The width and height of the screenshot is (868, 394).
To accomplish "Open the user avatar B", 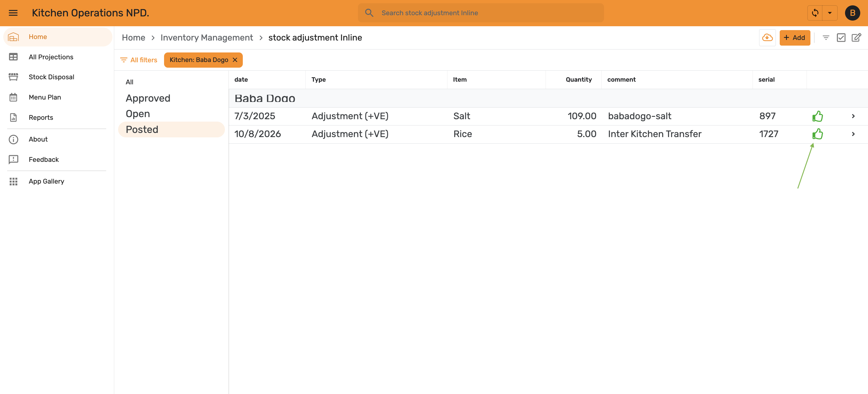I will [x=852, y=13].
